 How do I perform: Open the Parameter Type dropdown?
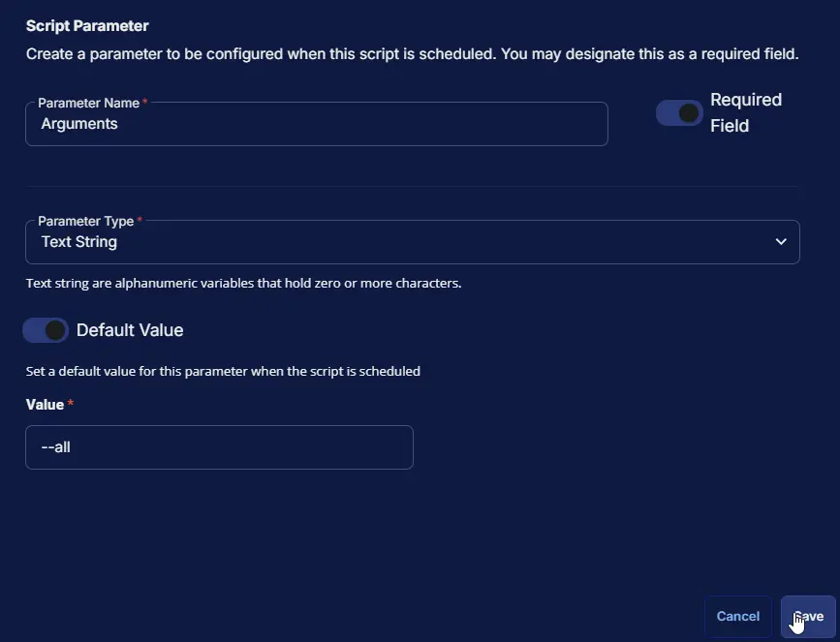[412, 242]
